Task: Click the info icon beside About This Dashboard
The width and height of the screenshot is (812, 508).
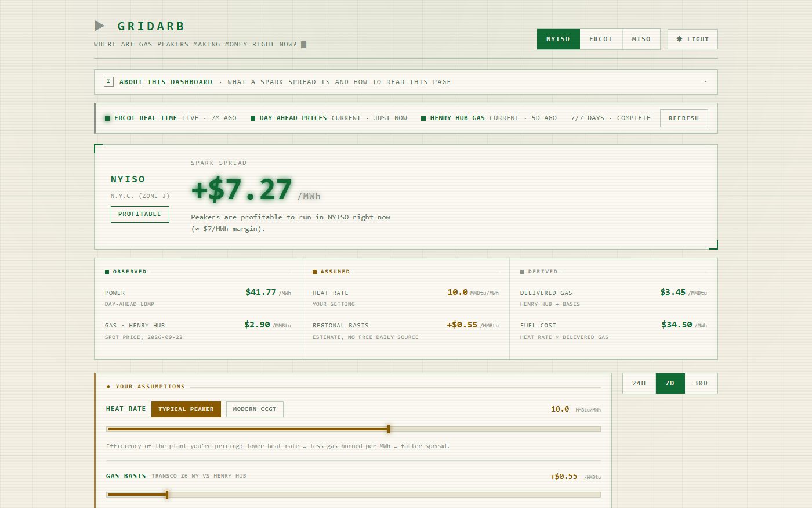Action: click(108, 82)
